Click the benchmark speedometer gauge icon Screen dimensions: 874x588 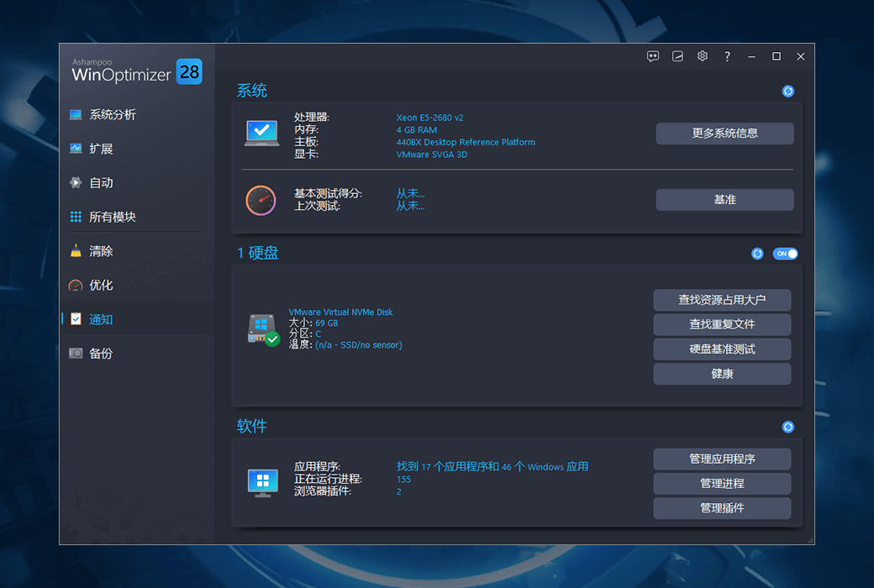(x=261, y=200)
